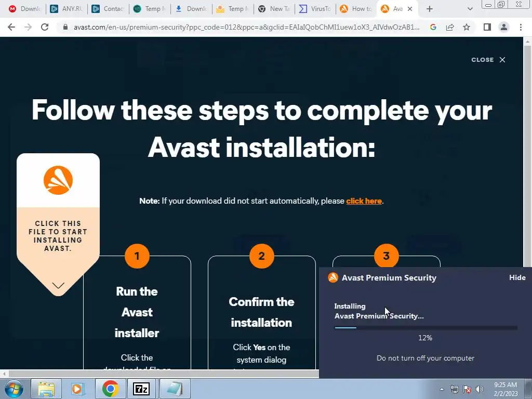The height and width of the screenshot is (399, 532).
Task: Switch to the Contac tab
Action: click(108, 9)
